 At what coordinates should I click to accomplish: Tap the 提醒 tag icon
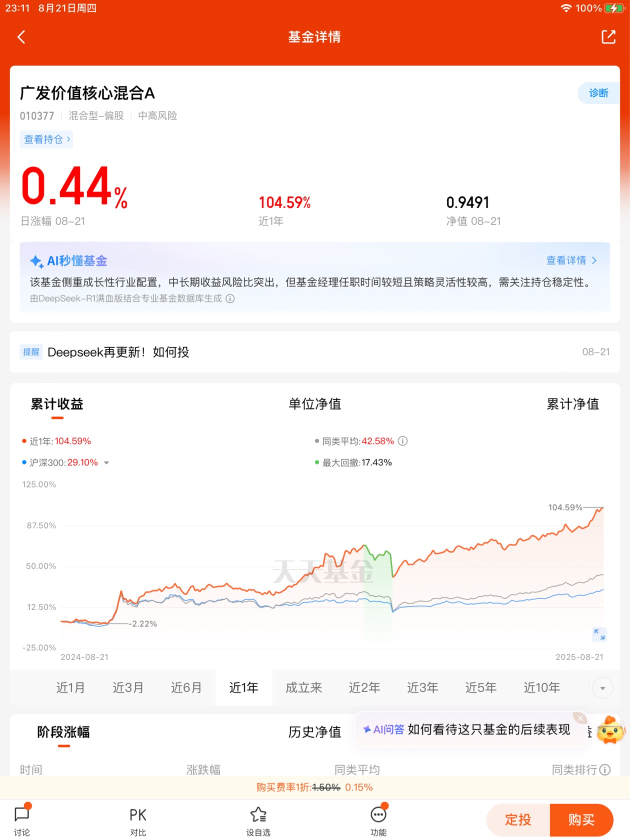[31, 352]
